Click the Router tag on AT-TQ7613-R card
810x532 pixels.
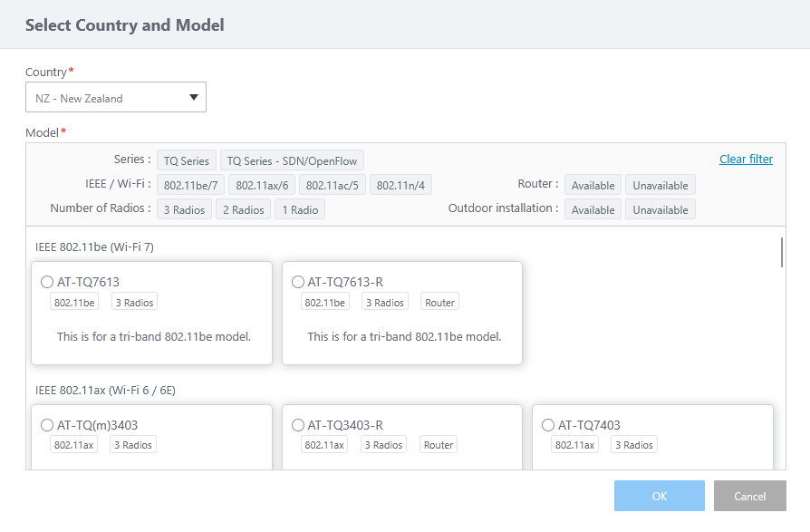[439, 302]
